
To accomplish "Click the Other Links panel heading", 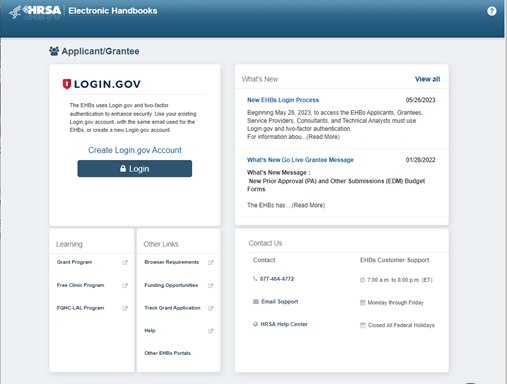I will 161,244.
